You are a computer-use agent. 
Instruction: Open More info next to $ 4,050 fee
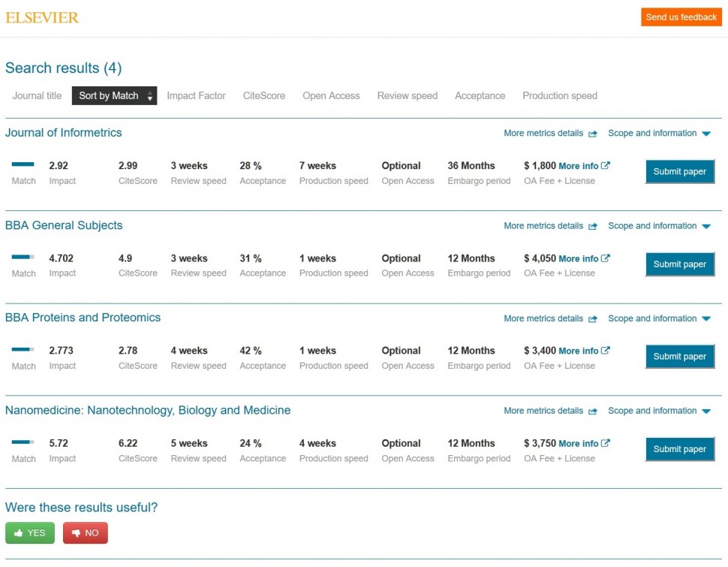tap(579, 258)
